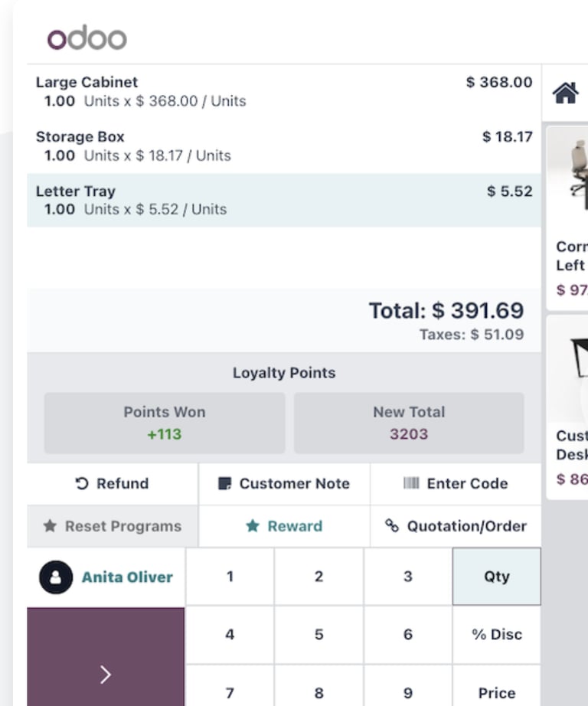
Task: Click the Enter Code barcode button
Action: tap(456, 484)
